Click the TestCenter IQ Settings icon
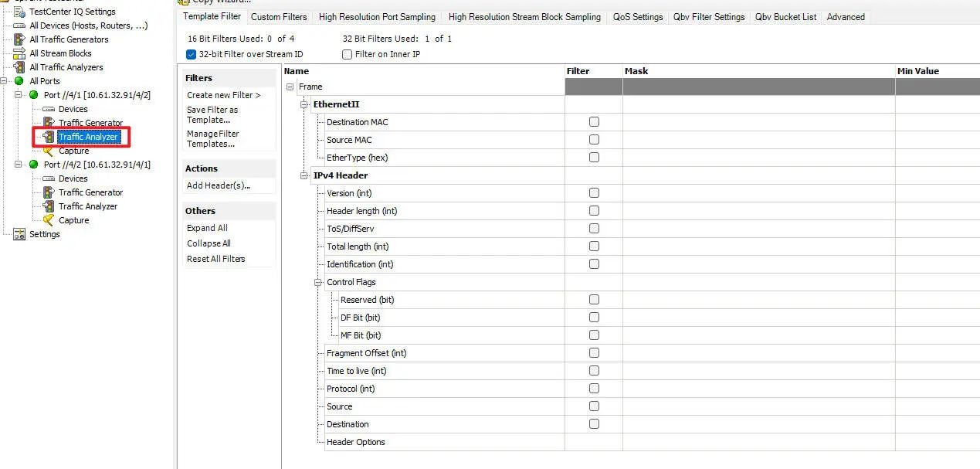This screenshot has height=469, width=980. [19, 12]
